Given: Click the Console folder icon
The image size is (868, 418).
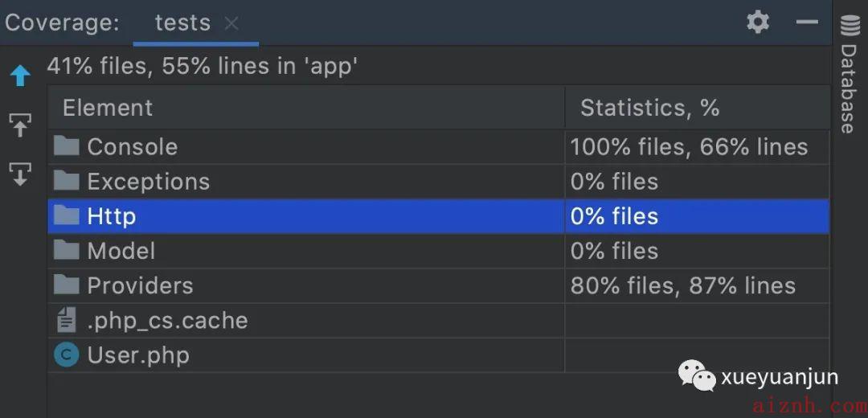Looking at the screenshot, I should (x=67, y=146).
